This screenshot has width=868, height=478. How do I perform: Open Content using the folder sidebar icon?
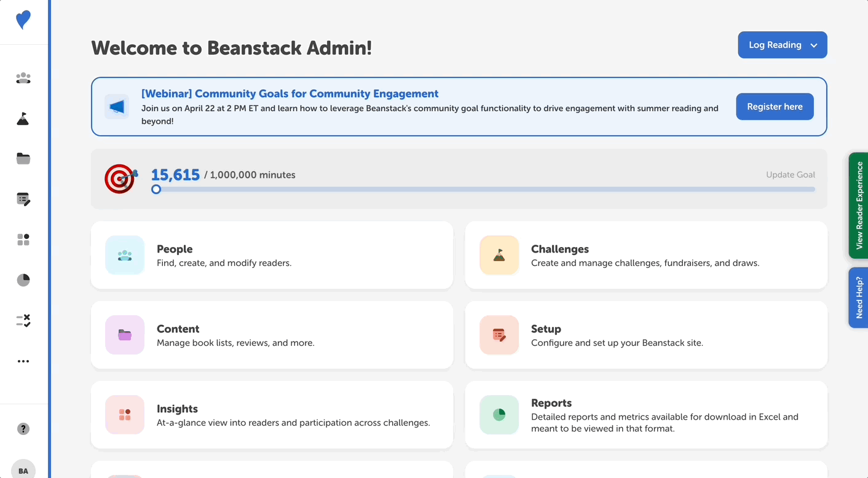click(23, 159)
